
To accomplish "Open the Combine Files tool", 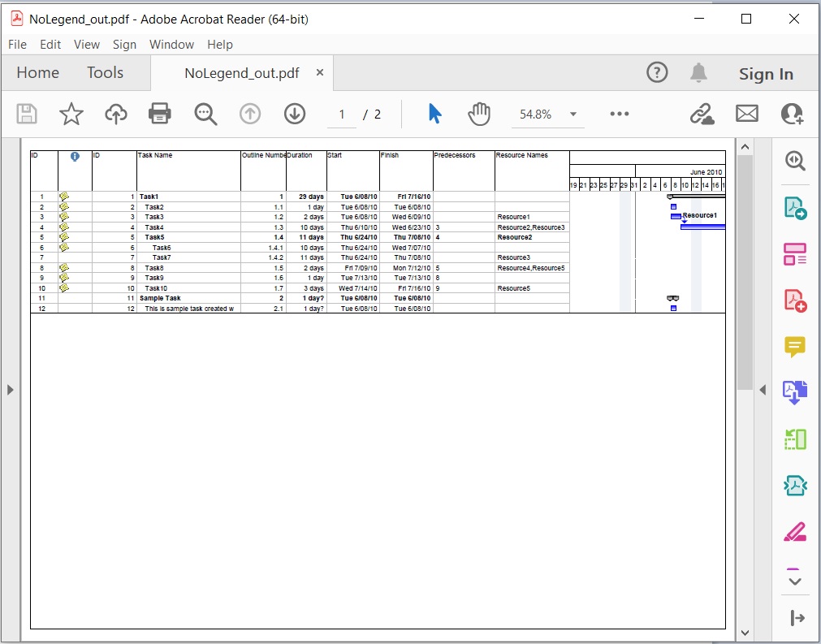I will click(x=795, y=393).
